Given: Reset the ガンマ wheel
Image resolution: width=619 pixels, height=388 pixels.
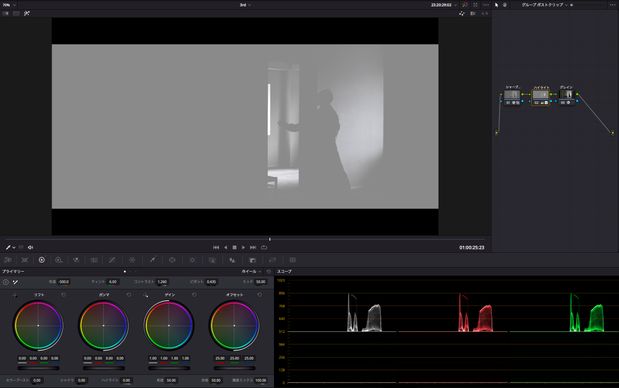Looking at the screenshot, I should 129,295.
